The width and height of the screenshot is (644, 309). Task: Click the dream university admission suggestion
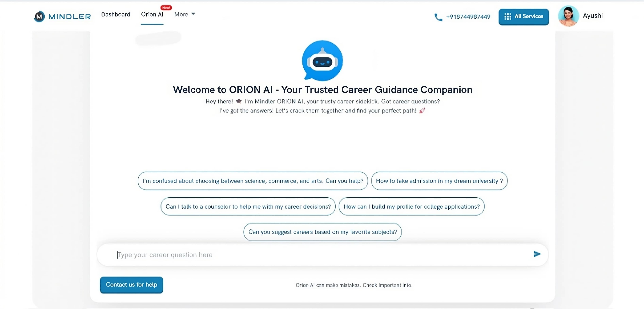[x=439, y=181]
